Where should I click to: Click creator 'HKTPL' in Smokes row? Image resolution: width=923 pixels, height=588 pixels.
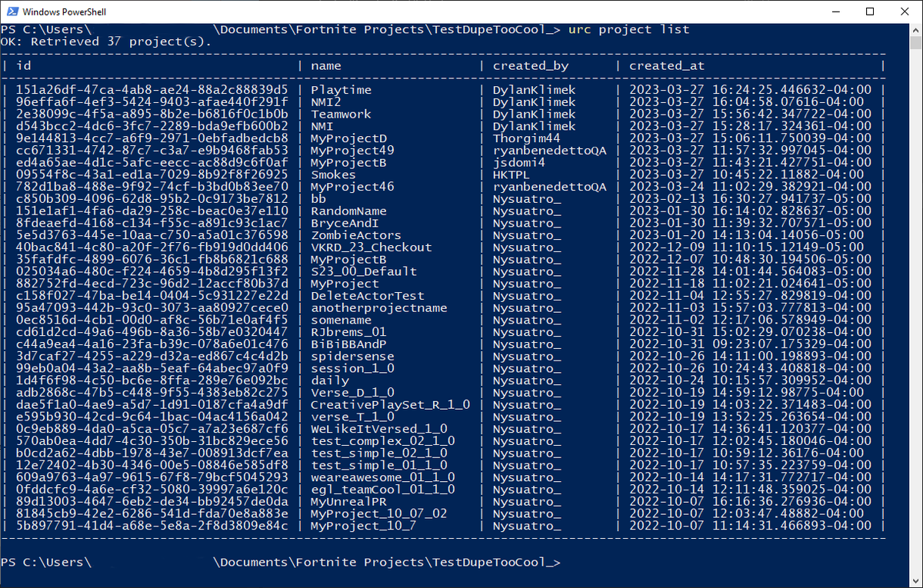[512, 174]
